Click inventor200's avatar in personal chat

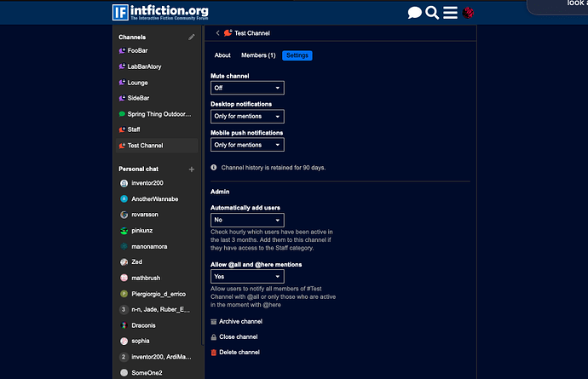124,183
